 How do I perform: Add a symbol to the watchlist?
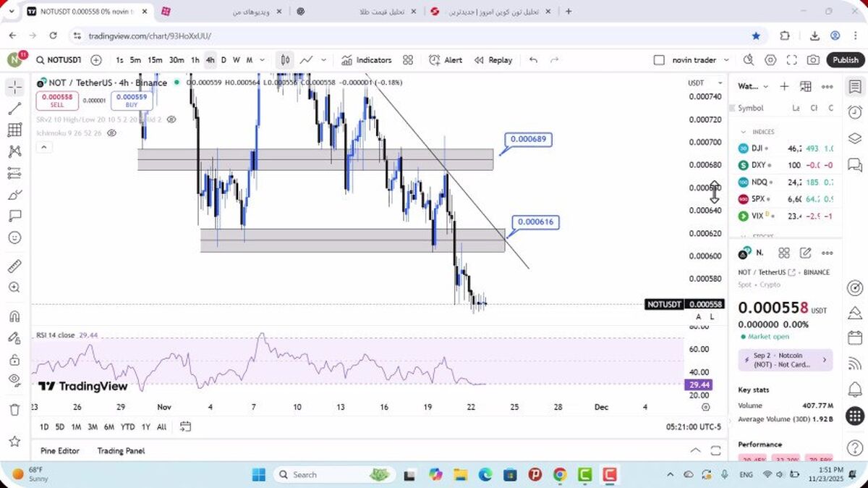[784, 86]
